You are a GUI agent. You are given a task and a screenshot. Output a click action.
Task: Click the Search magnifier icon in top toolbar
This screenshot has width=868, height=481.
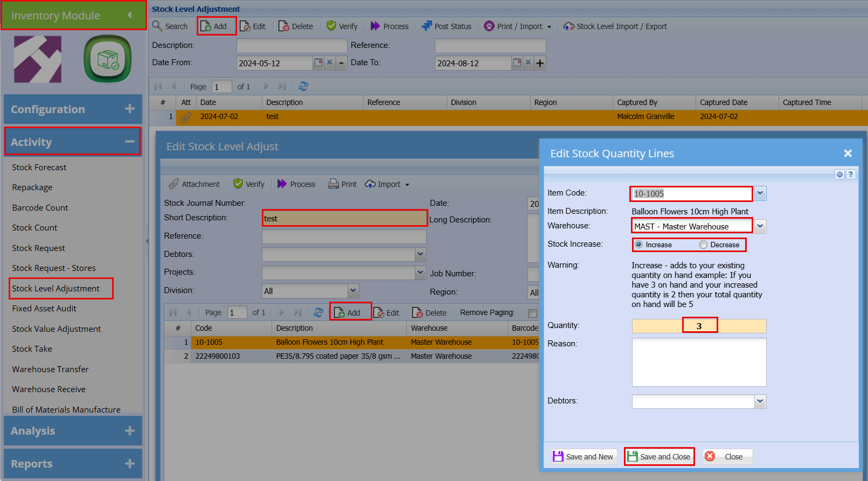[157, 26]
